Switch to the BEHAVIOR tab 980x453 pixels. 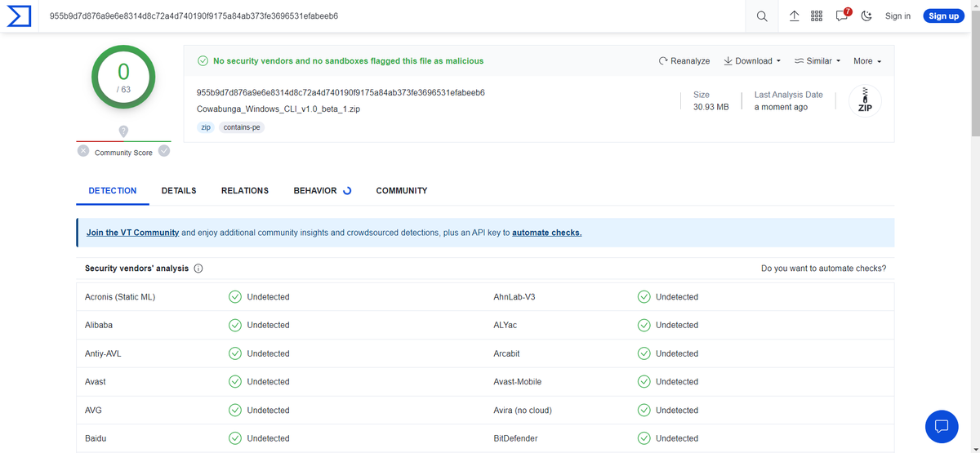tap(322, 191)
